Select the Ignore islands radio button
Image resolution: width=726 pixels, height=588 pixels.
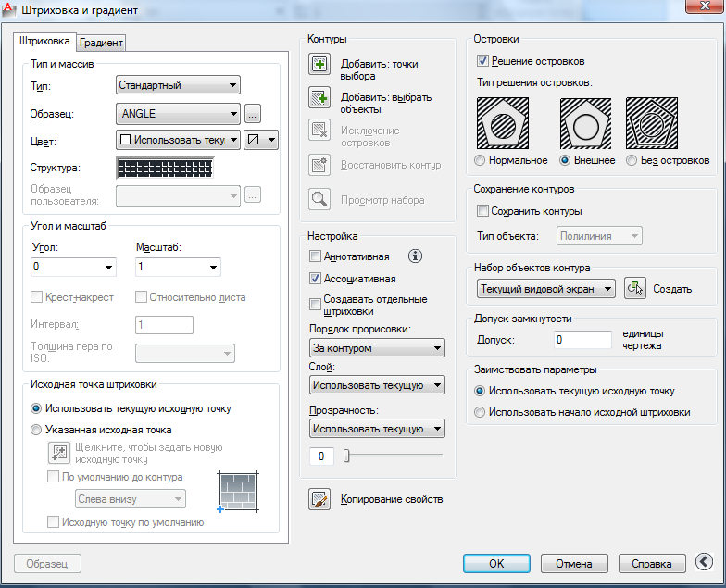[632, 160]
